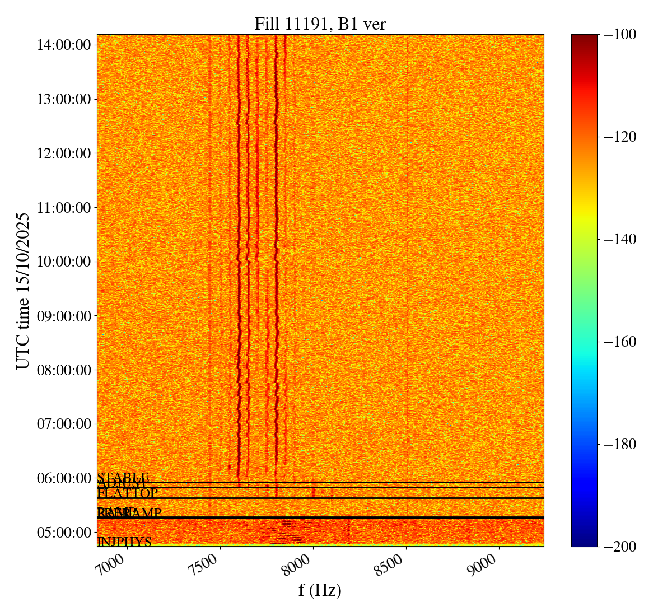Click the −140 colorbar tick label
This screenshot has width=672, height=616.
tap(618, 239)
